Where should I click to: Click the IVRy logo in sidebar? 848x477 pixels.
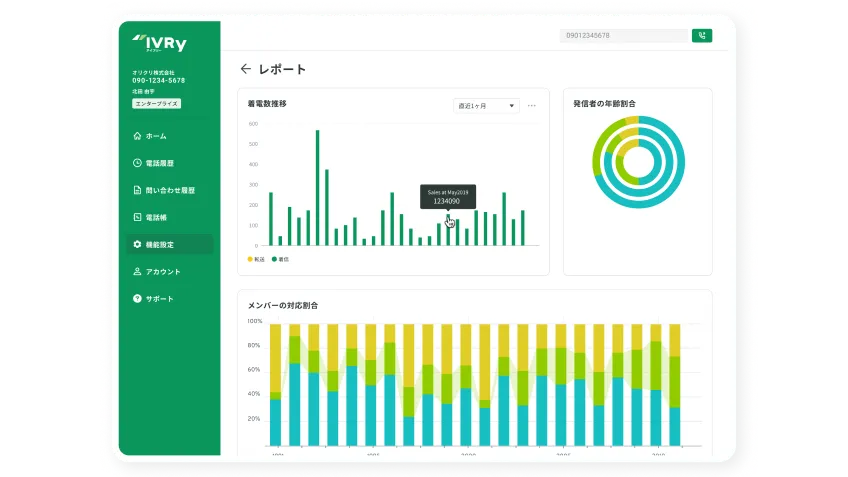(x=161, y=43)
